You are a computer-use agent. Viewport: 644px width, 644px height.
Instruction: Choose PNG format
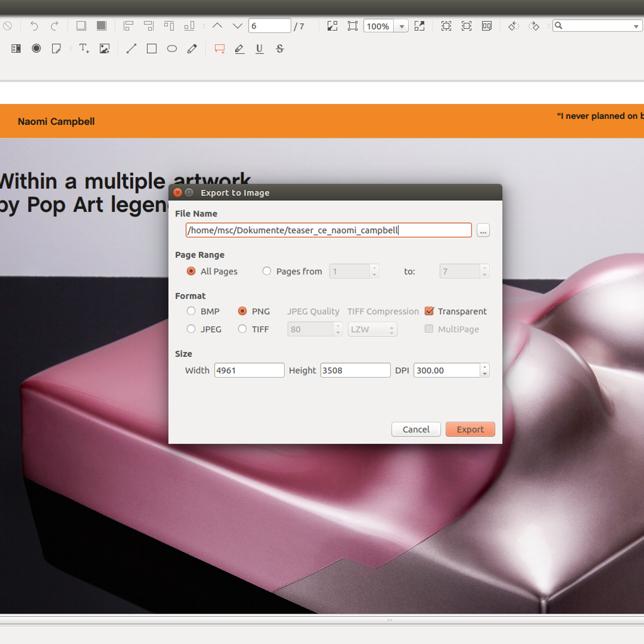point(242,311)
